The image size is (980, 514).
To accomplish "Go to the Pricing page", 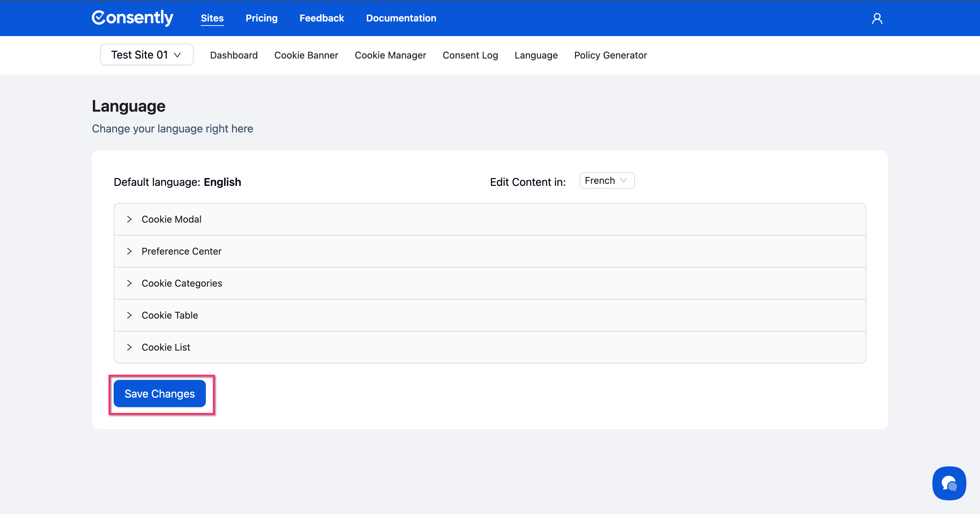I will pyautogui.click(x=261, y=18).
